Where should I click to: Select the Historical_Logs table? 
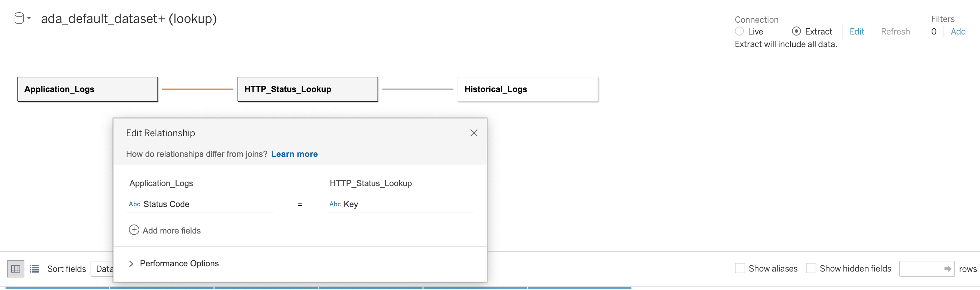528,90
